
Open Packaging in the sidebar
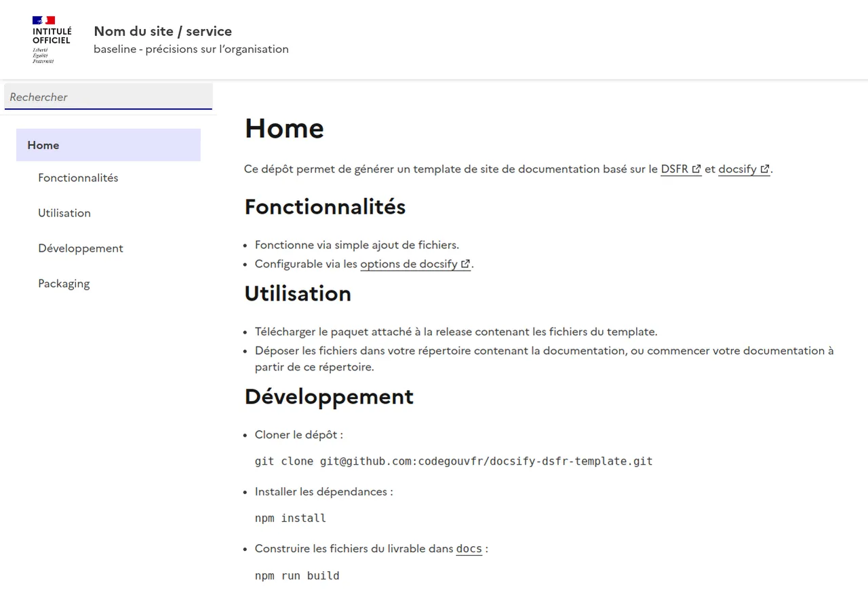(64, 284)
